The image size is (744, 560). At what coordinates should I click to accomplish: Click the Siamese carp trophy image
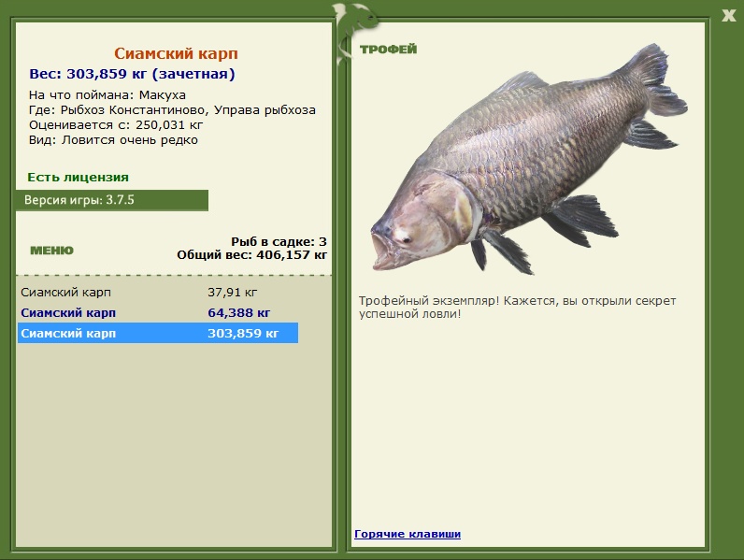click(x=529, y=159)
